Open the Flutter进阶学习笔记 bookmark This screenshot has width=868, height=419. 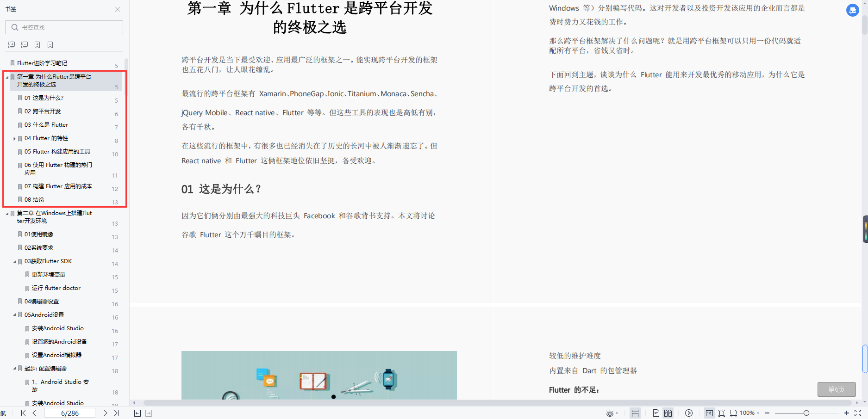pos(42,63)
